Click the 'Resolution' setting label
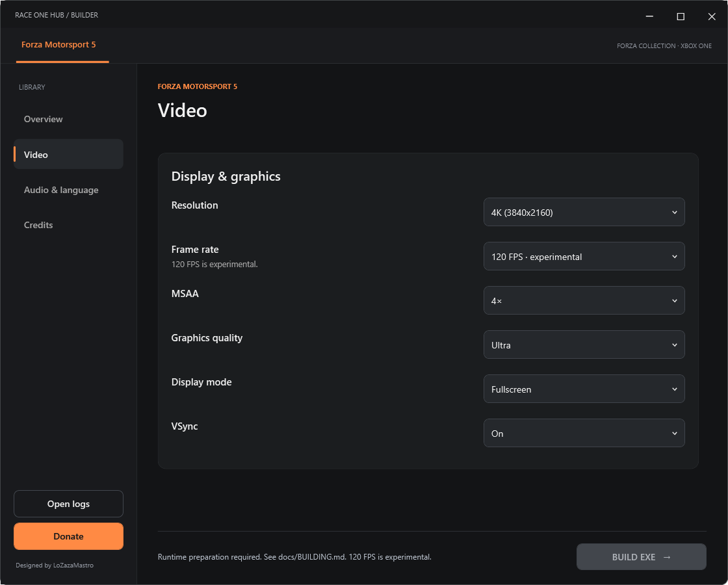 coord(194,205)
